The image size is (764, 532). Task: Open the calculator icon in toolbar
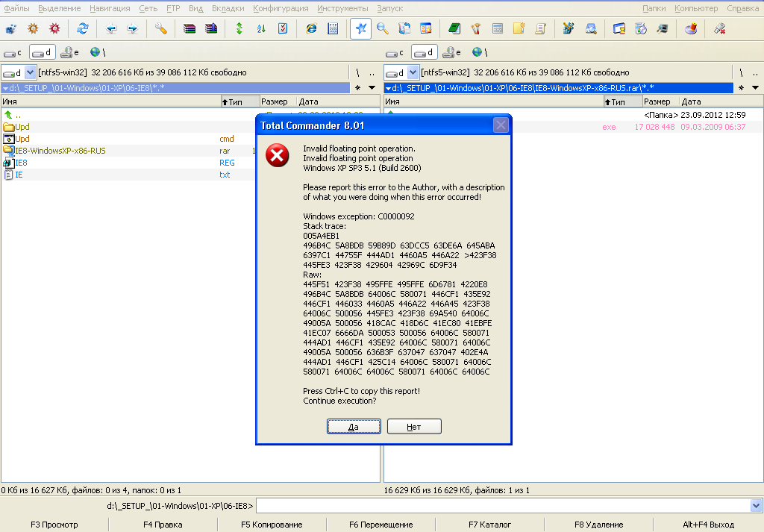pyautogui.click(x=497, y=29)
